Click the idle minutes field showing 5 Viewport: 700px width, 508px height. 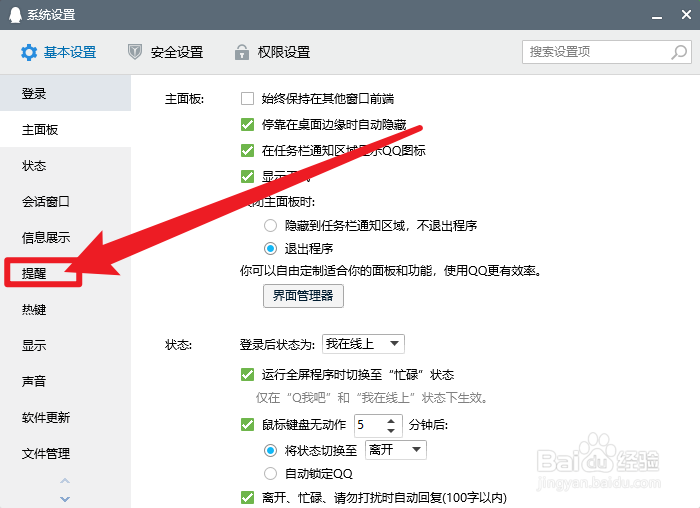tap(370, 425)
